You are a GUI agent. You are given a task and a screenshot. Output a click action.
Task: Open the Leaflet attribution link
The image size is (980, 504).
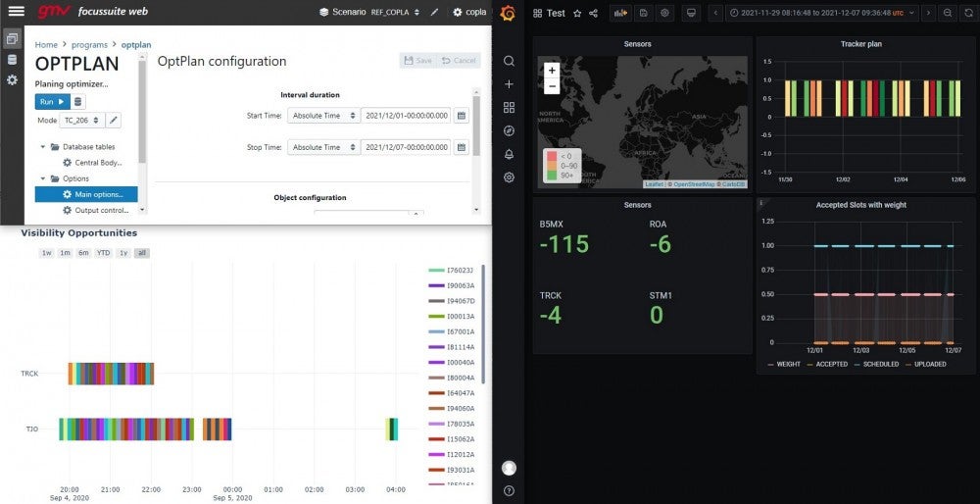[654, 184]
